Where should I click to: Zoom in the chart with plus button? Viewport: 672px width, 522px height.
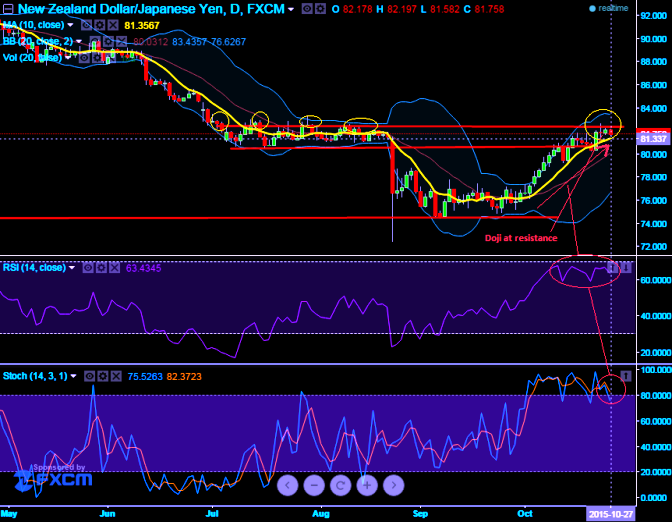click(367, 485)
